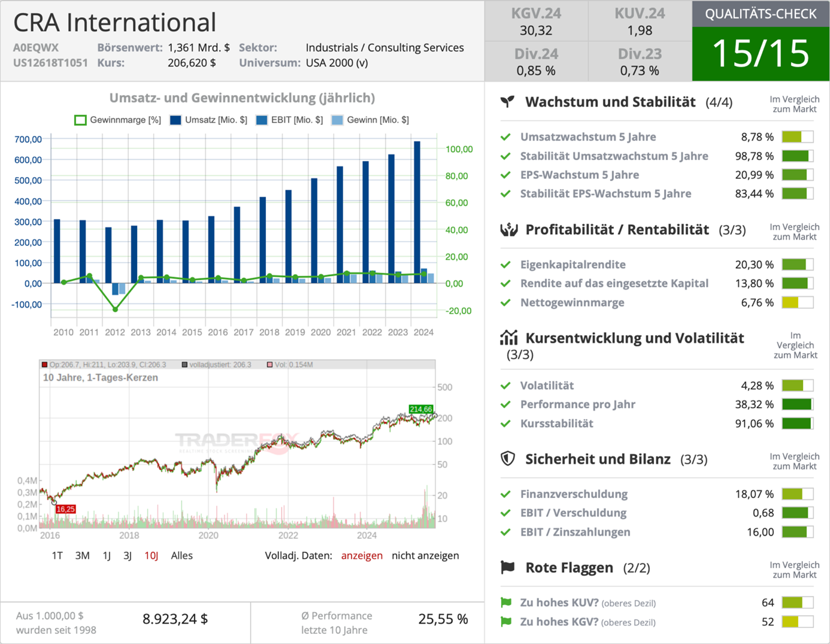Screen dimensions: 830x644
Task: Click the Universum value USA 2000 (v)
Action: click(337, 63)
